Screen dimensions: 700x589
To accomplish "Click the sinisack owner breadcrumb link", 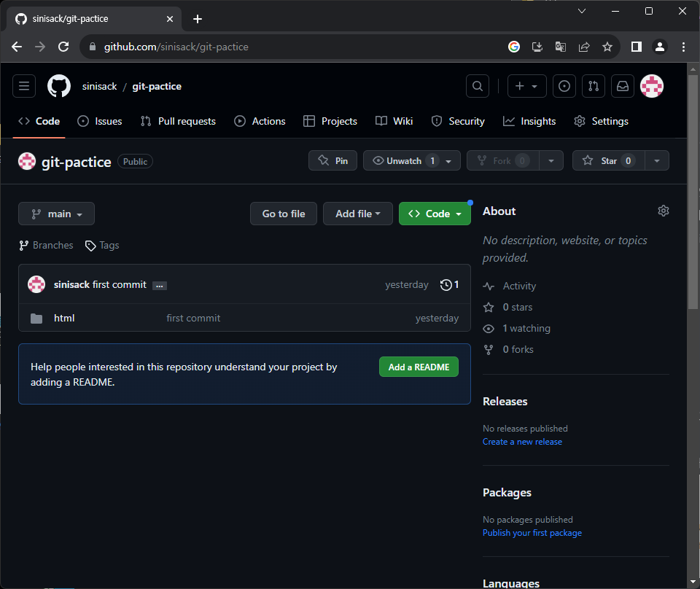I will click(100, 86).
